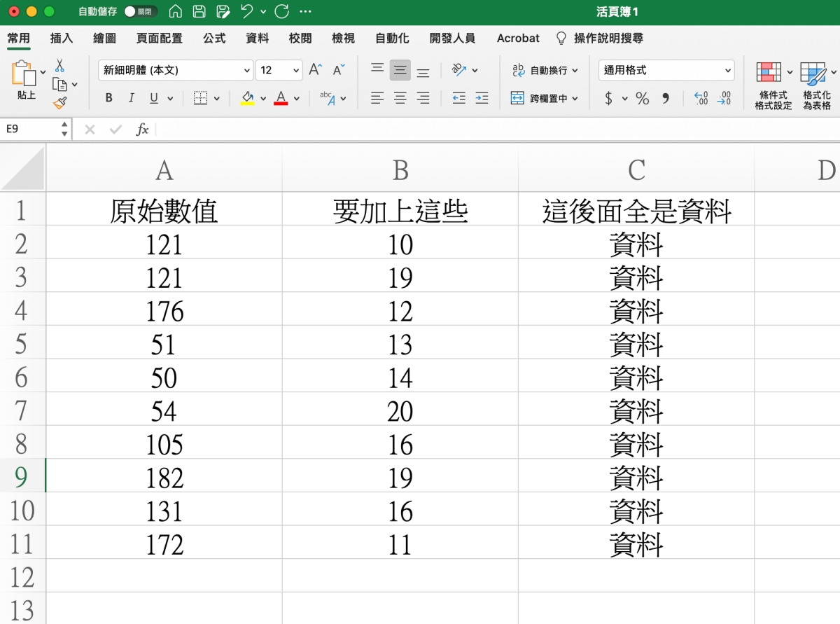Decrease font size with smaller A
This screenshot has width=840, height=624.
click(339, 69)
